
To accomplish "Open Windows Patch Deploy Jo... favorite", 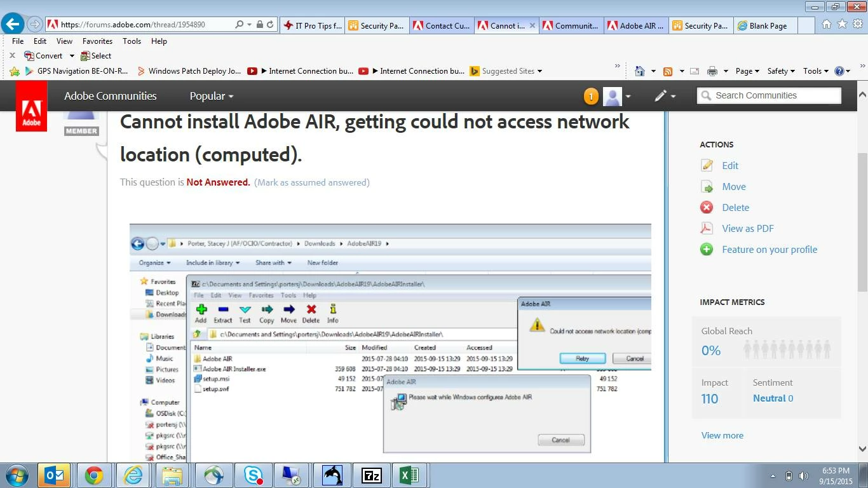I will [x=189, y=71].
